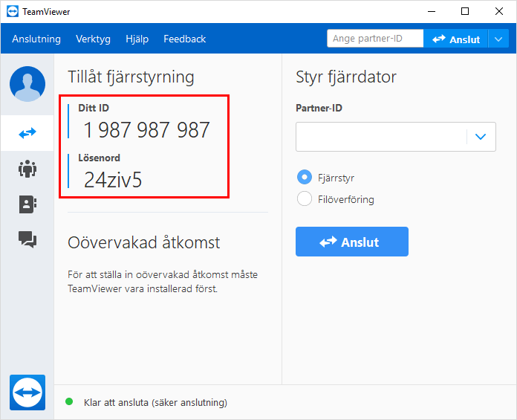The width and height of the screenshot is (517, 420).
Task: Click the password 24ziv5
Action: pyautogui.click(x=113, y=180)
